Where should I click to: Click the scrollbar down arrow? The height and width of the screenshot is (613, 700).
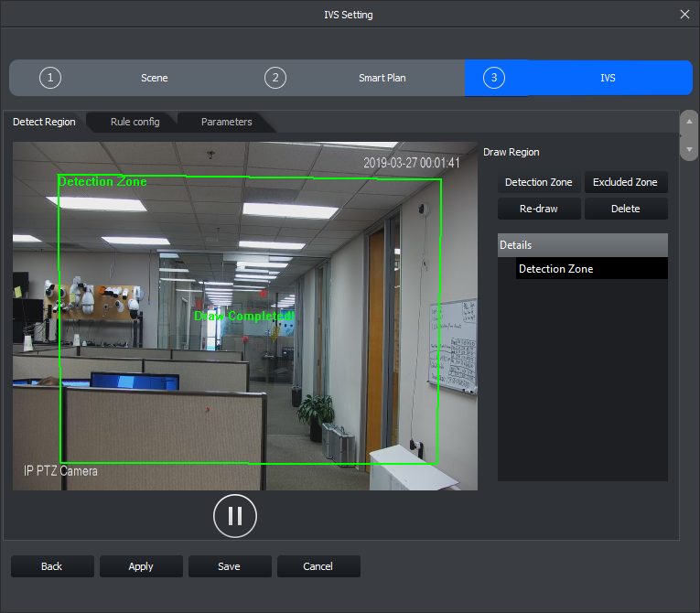coord(689,147)
